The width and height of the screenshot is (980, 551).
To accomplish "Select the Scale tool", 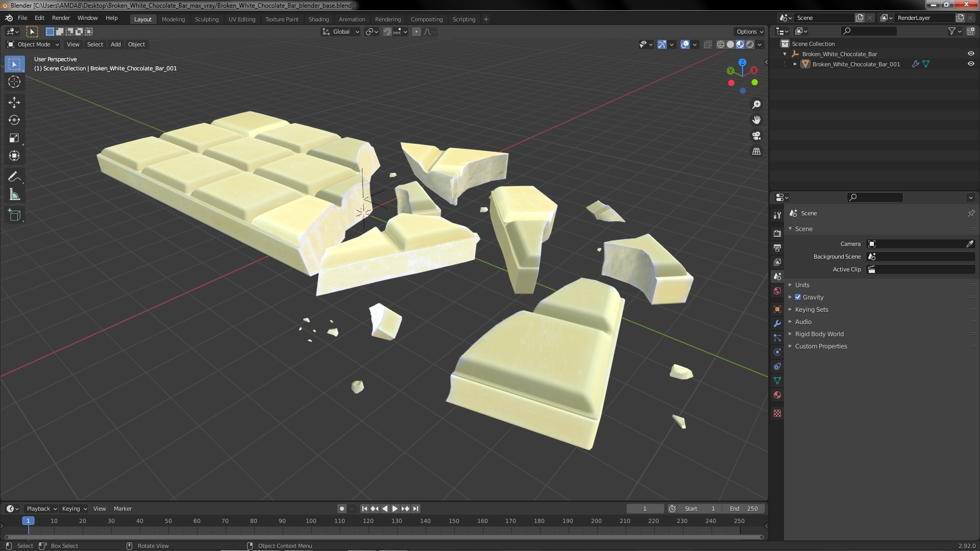I will tap(14, 138).
